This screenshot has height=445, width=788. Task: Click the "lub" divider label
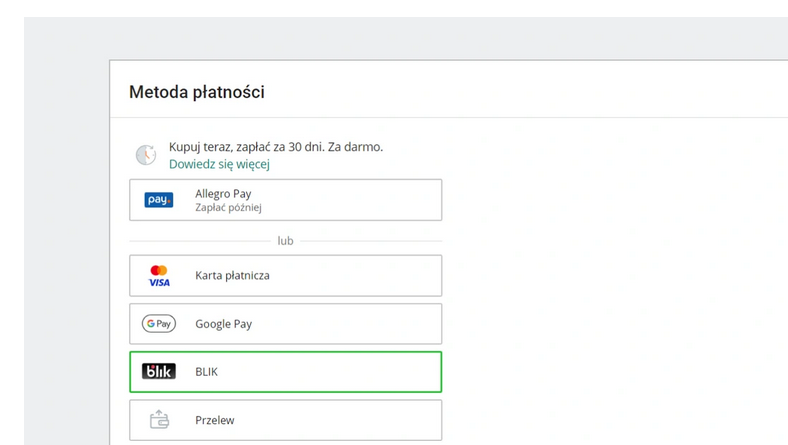(285, 241)
